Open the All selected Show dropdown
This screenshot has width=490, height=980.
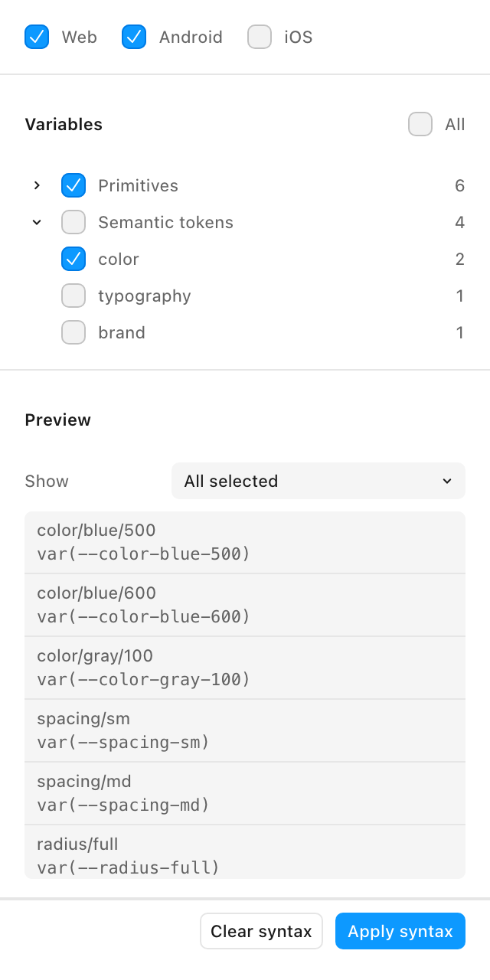tap(318, 481)
